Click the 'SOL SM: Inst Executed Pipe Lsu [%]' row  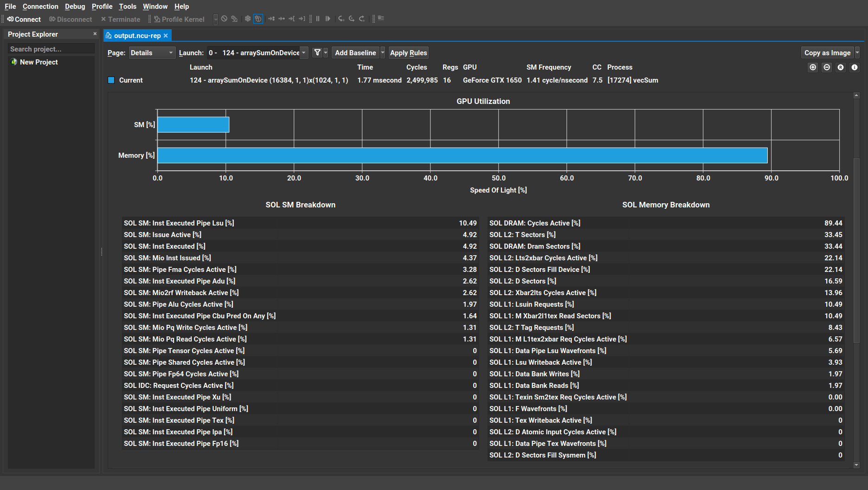click(300, 223)
